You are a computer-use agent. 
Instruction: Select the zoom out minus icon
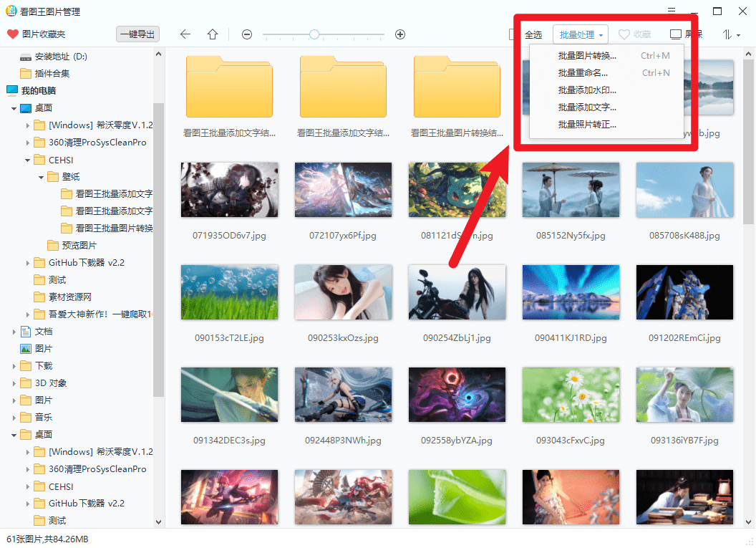246,34
